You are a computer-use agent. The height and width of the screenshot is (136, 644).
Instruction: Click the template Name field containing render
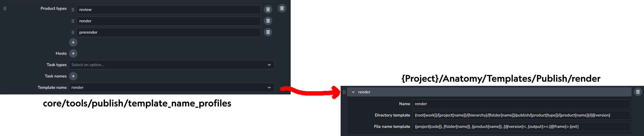pyautogui.click(x=521, y=104)
